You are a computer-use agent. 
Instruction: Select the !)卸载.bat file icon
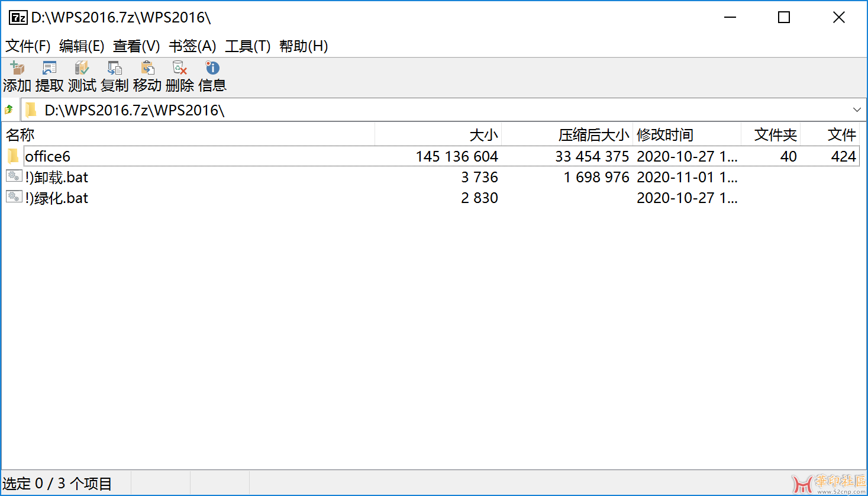click(x=14, y=176)
